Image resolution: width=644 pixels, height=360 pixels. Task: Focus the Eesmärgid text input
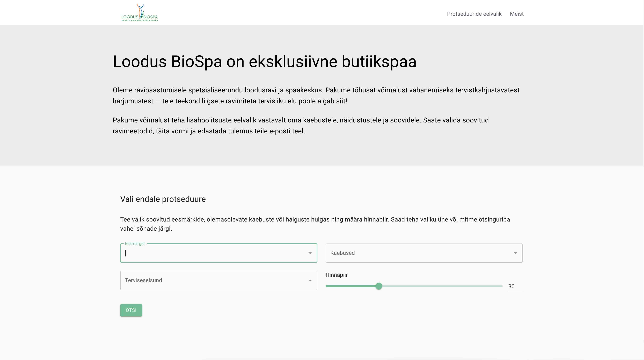click(x=175, y=253)
